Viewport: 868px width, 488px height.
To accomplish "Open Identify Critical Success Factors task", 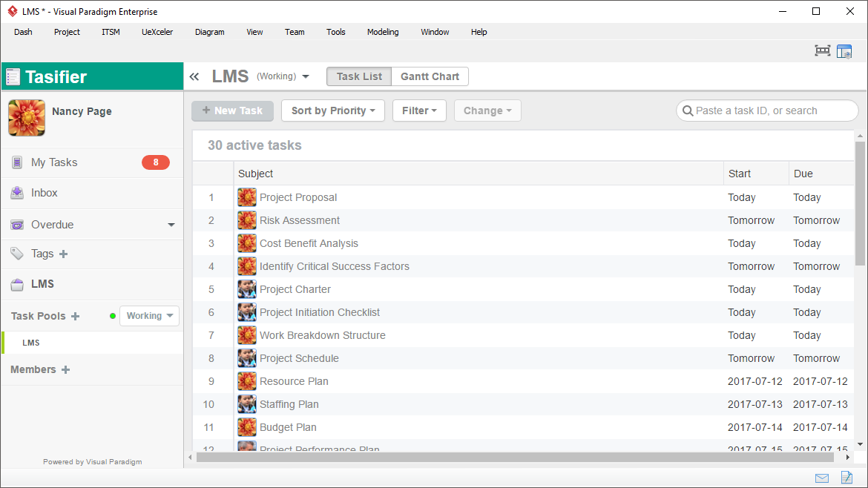I will [335, 266].
